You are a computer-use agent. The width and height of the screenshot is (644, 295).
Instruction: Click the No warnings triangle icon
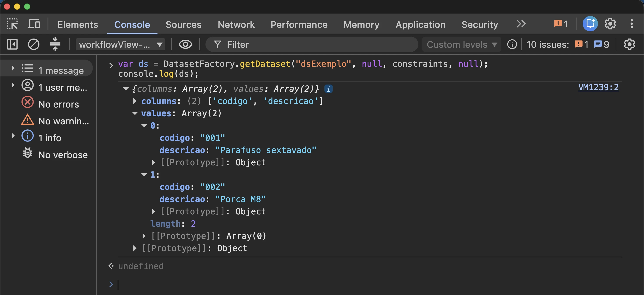[28, 119]
